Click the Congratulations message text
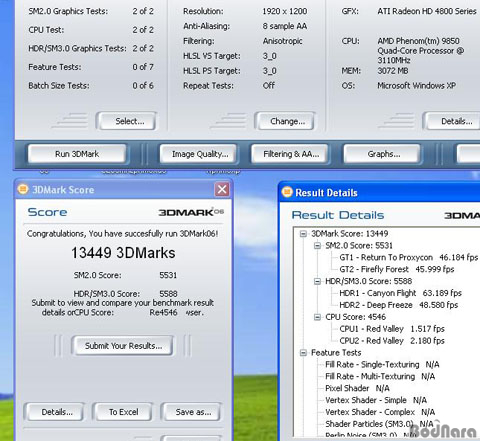This screenshot has height=441, width=480. [123, 234]
